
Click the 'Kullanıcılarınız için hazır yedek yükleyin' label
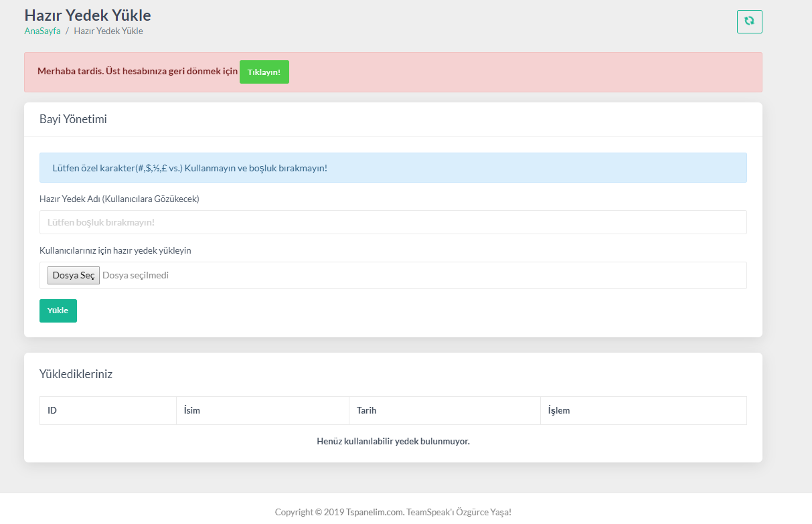point(115,250)
